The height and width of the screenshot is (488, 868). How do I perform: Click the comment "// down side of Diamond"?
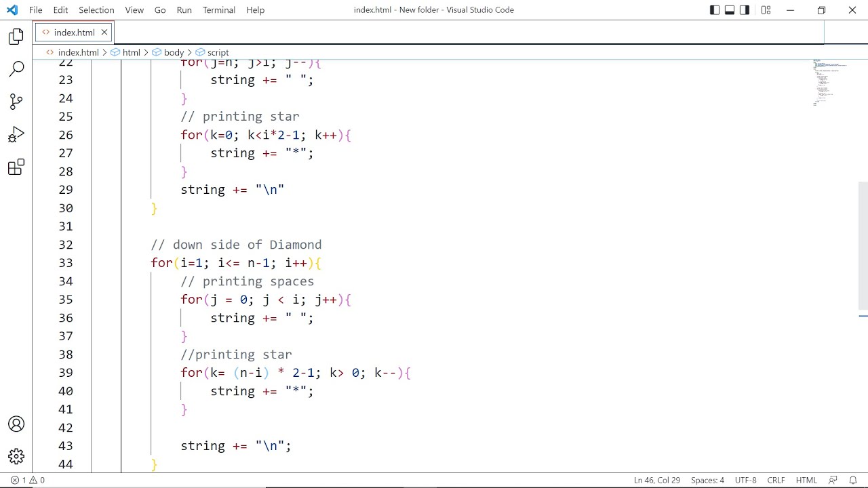236,245
